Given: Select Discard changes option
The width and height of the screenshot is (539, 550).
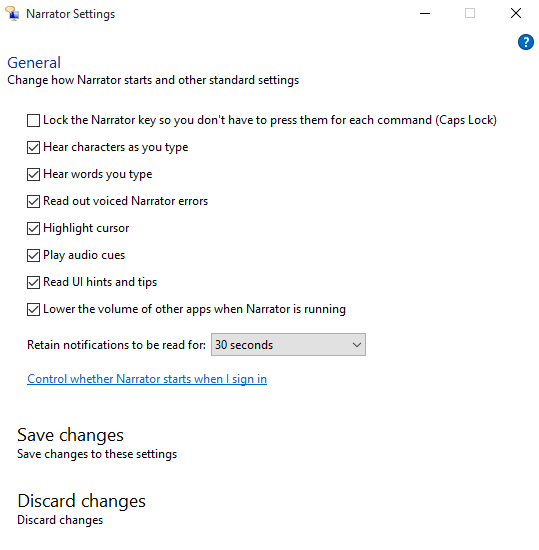Looking at the screenshot, I should click(x=81, y=501).
